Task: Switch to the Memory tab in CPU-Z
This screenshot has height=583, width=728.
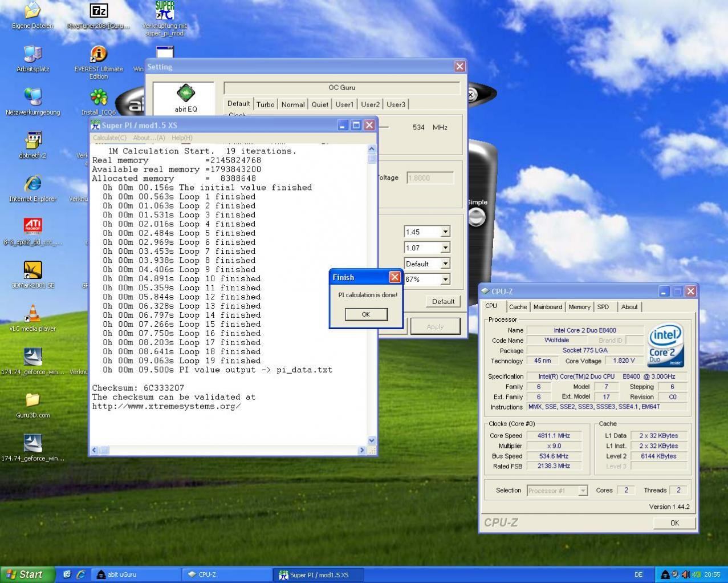Action: click(x=579, y=307)
